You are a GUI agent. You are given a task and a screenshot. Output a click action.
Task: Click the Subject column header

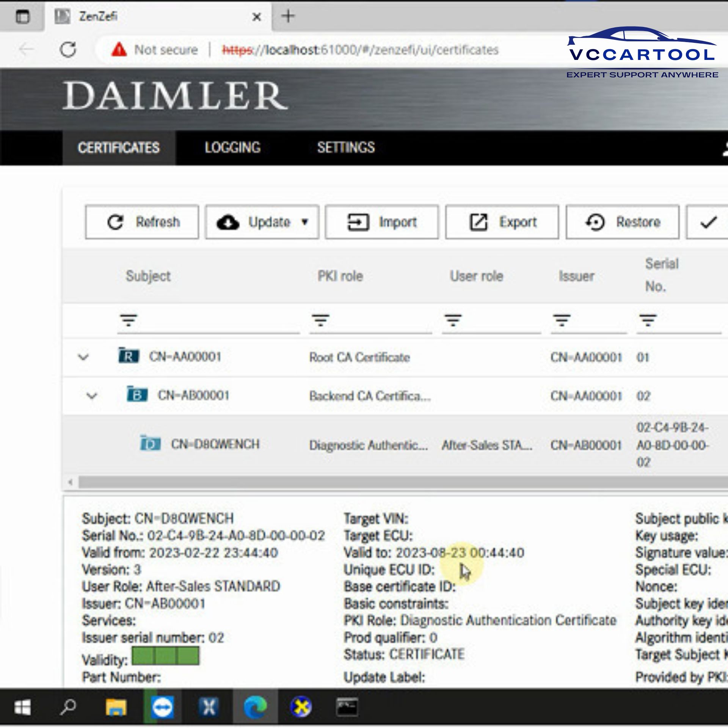point(148,276)
